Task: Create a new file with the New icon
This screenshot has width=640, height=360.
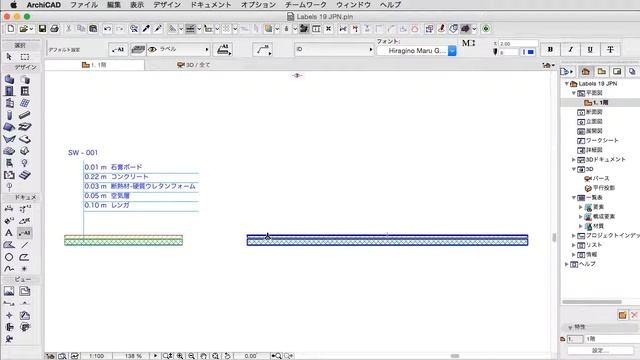Action: point(11,29)
